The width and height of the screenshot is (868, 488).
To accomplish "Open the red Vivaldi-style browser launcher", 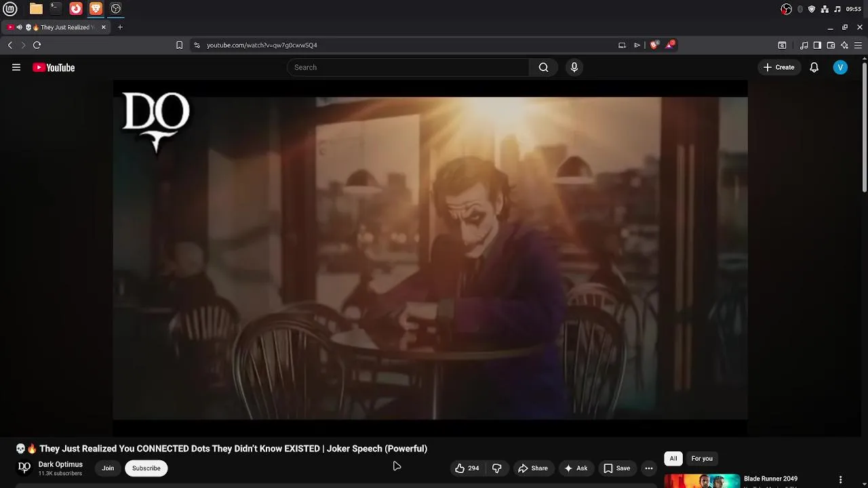I will [76, 9].
